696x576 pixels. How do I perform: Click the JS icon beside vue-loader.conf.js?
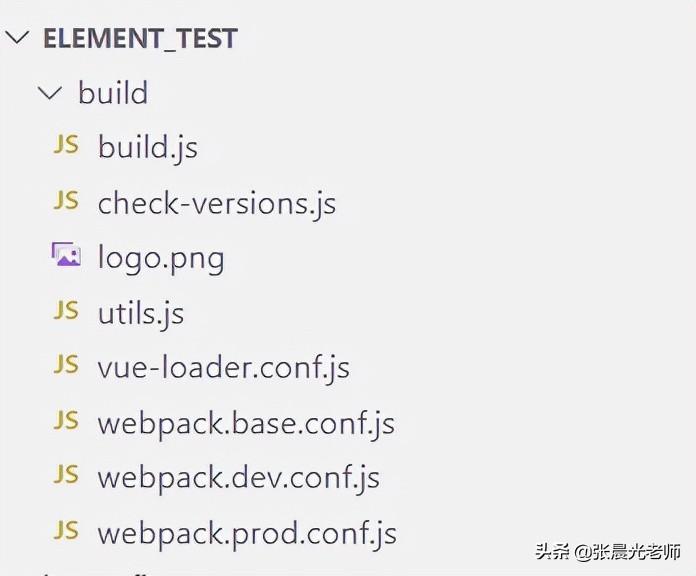[x=66, y=366]
